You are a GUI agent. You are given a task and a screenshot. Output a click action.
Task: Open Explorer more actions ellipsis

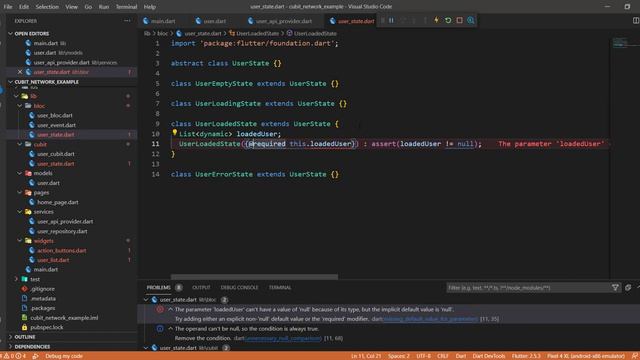[127, 21]
